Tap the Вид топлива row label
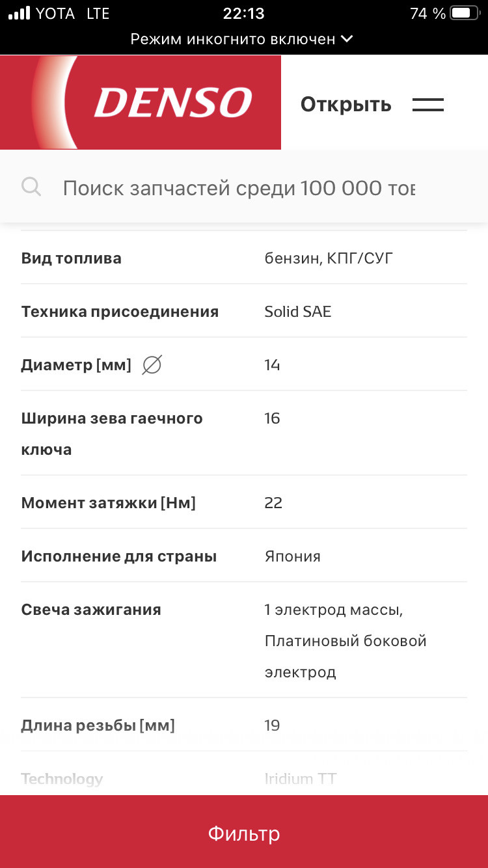The width and height of the screenshot is (488, 868). click(72, 258)
